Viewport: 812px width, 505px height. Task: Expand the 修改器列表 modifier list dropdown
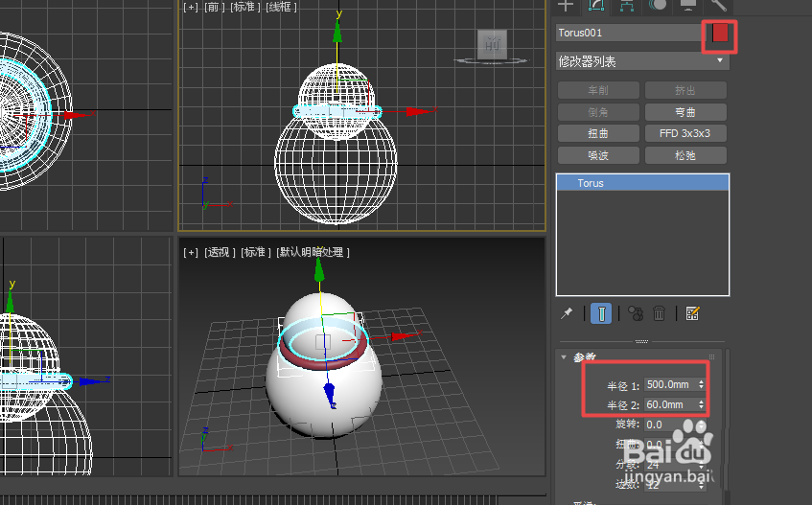(642, 61)
